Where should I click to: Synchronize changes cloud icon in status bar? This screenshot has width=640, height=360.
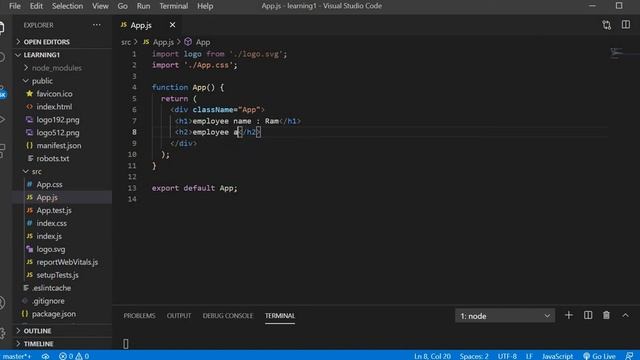(x=45, y=356)
